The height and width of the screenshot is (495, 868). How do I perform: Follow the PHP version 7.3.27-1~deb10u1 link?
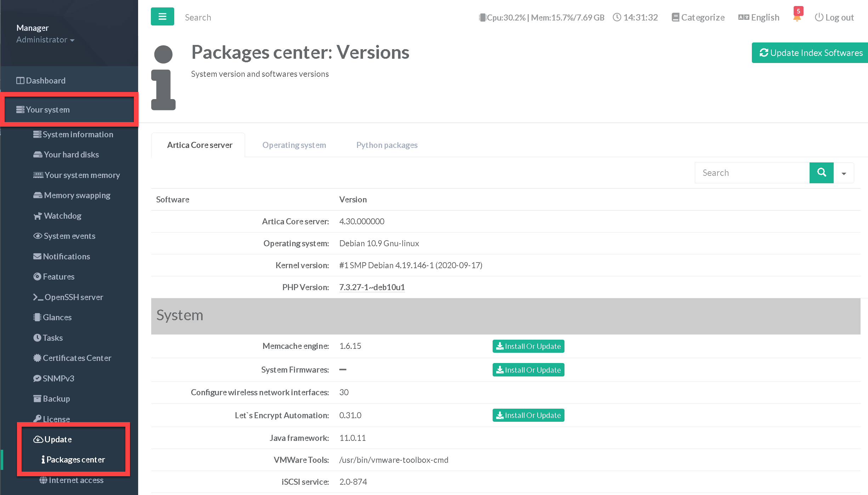[x=372, y=287]
